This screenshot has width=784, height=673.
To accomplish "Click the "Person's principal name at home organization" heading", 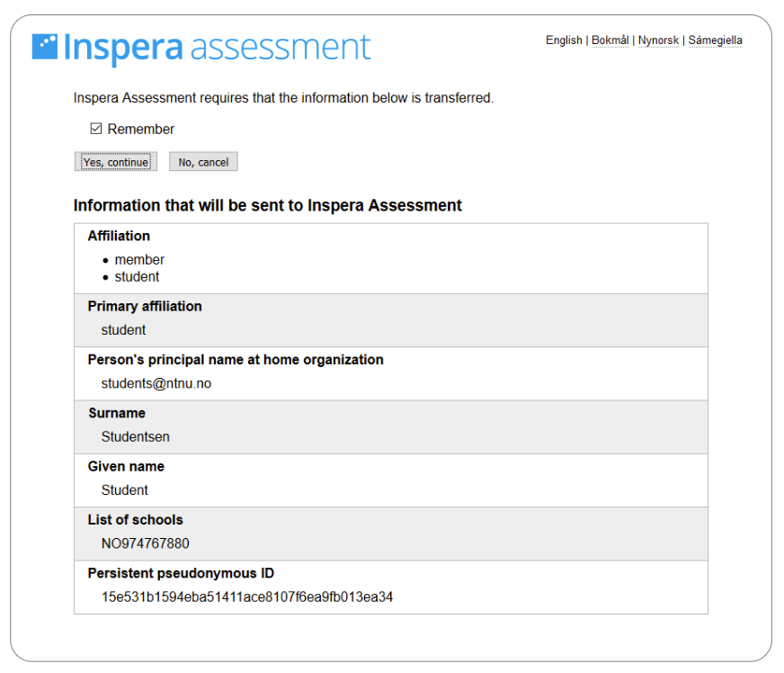I will pyautogui.click(x=236, y=360).
